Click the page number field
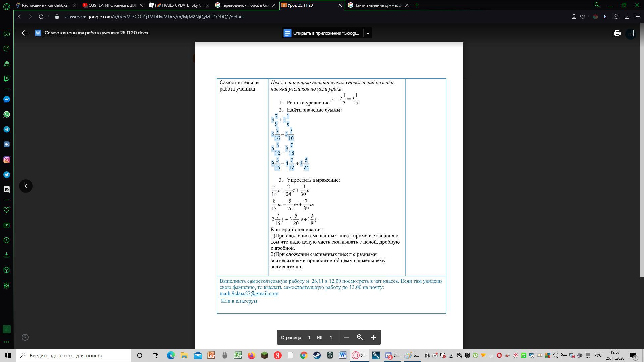The image size is (644, 362). click(309, 337)
